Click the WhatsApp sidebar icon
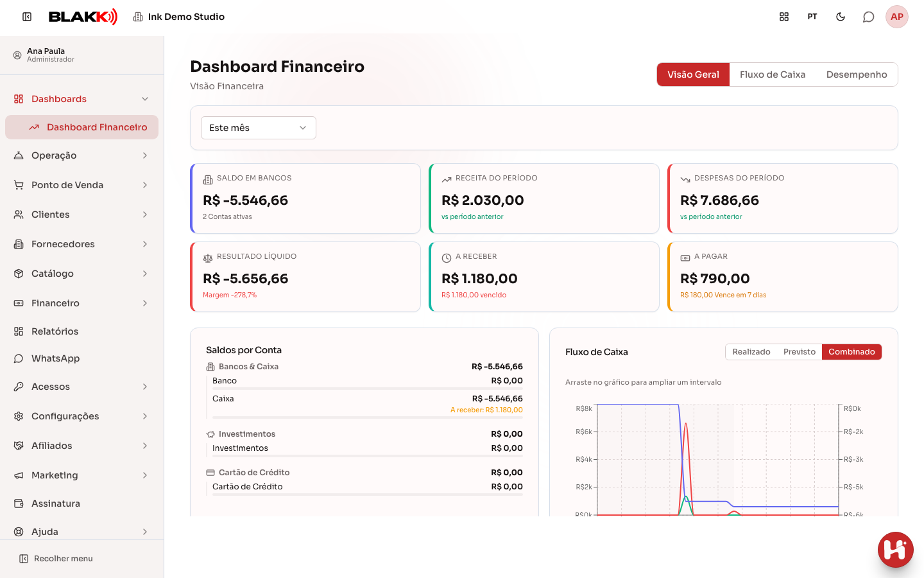924x578 pixels. (19, 358)
